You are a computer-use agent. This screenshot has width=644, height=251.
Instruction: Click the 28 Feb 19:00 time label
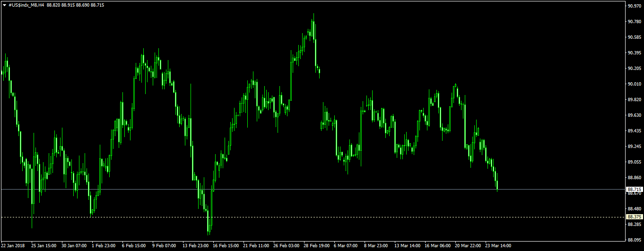[316, 246]
